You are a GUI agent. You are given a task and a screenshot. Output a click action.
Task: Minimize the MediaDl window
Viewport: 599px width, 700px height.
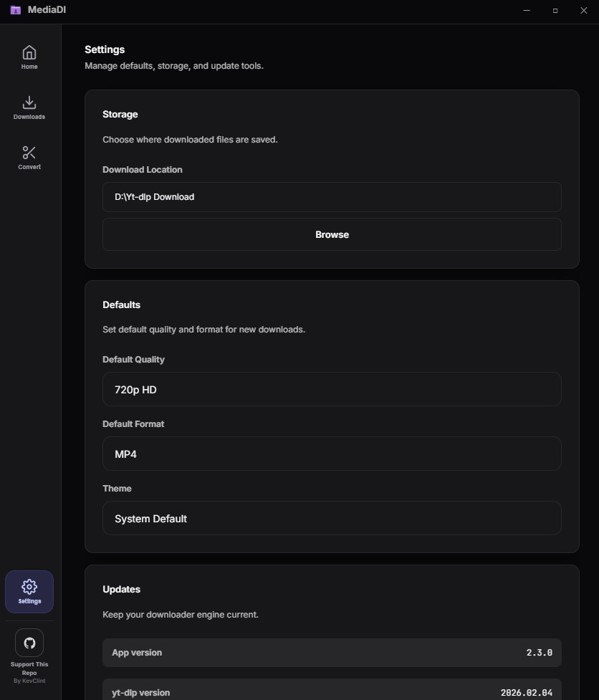tap(527, 10)
